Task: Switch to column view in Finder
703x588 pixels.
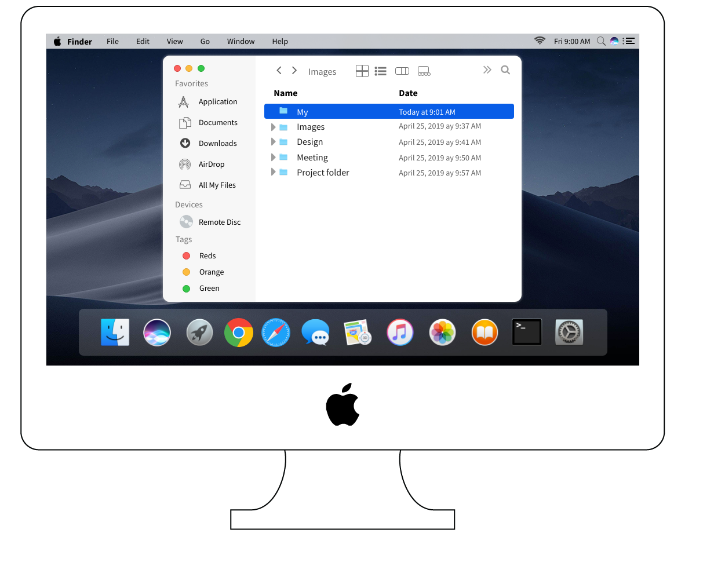Action: pyautogui.click(x=402, y=71)
